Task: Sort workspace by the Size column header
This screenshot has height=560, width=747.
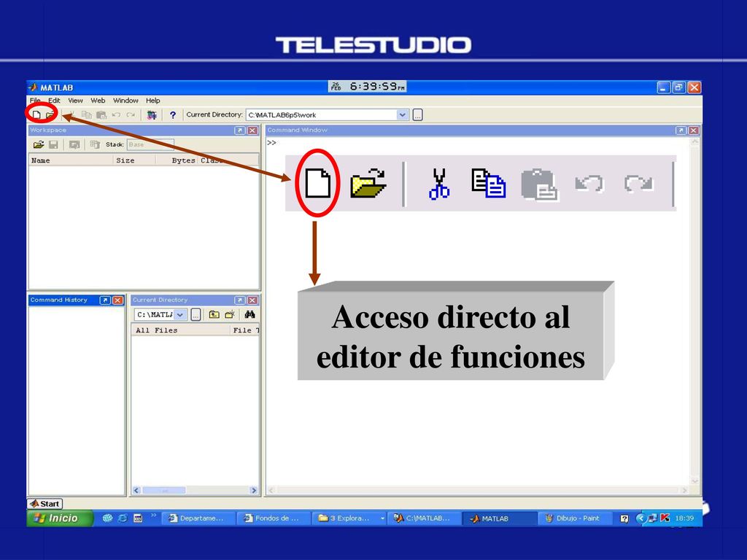Action: coord(134,160)
